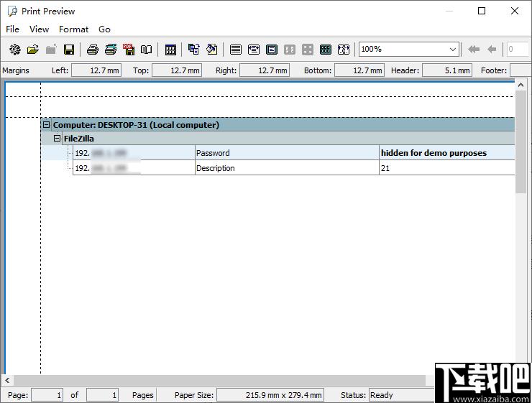Open the gear settings icon in toolbar
This screenshot has width=532, height=403.
coord(14,50)
